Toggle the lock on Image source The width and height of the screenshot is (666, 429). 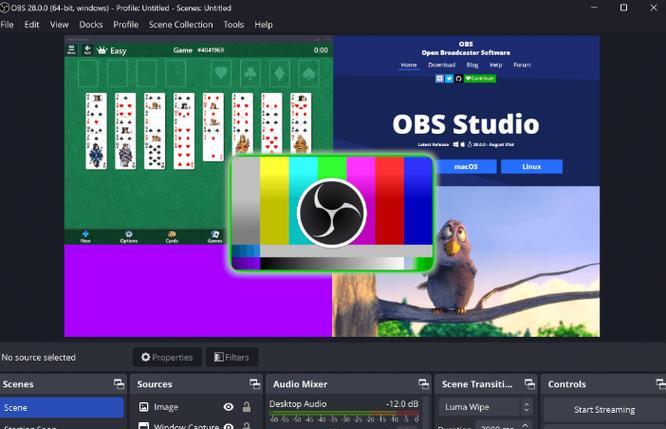(x=246, y=407)
